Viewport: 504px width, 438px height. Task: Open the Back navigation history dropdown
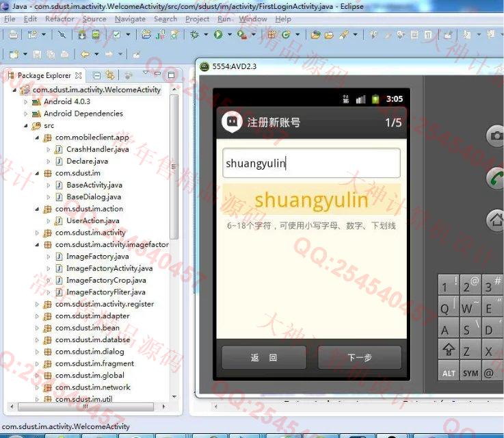click(96, 54)
